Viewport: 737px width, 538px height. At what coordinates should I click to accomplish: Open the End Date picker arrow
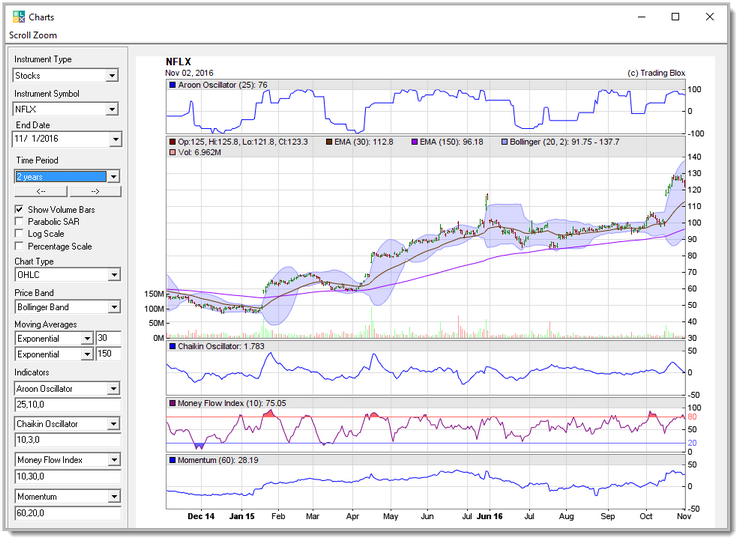click(x=114, y=140)
